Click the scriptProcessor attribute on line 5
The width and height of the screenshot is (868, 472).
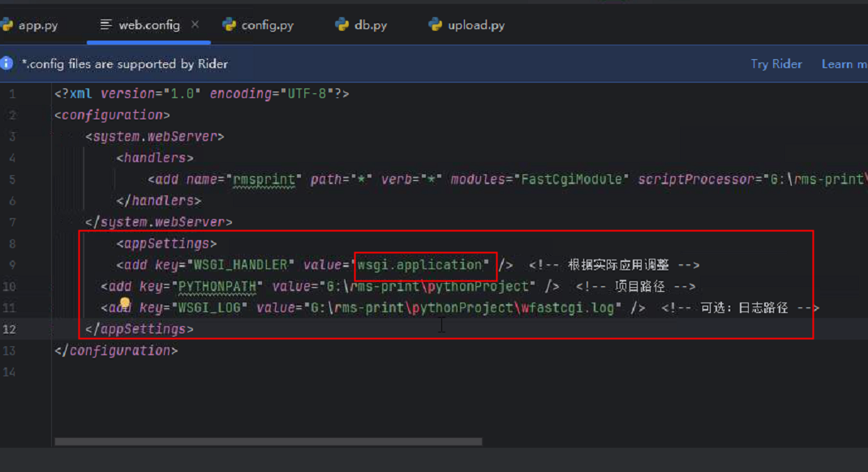696,179
